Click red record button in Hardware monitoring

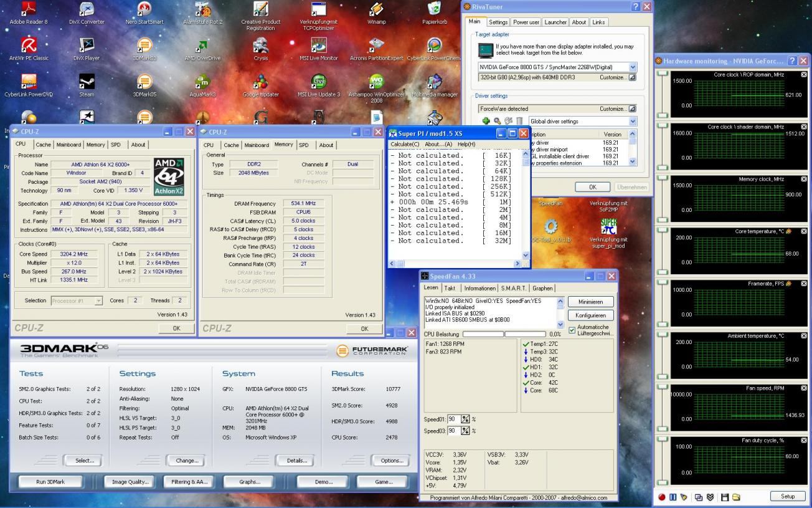[661, 497]
